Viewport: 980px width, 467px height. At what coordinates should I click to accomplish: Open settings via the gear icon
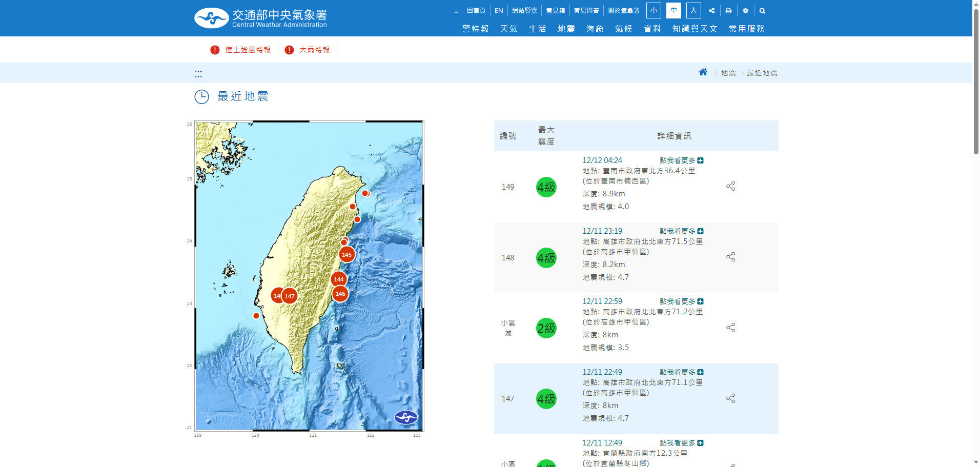(x=745, y=11)
